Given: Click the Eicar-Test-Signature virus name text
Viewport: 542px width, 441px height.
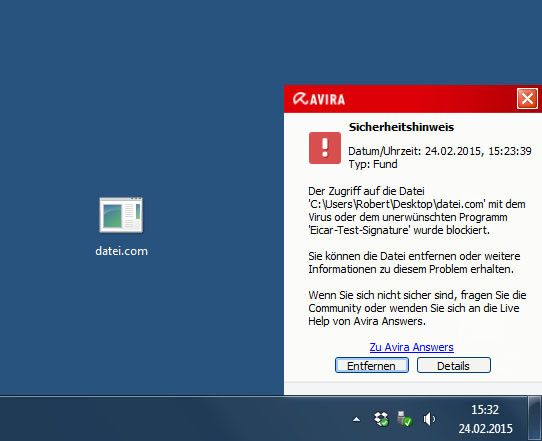Looking at the screenshot, I should click(x=358, y=230).
